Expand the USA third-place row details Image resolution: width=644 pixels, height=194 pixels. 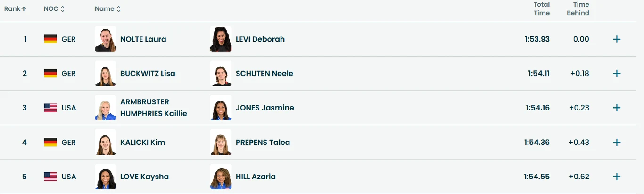tap(616, 108)
